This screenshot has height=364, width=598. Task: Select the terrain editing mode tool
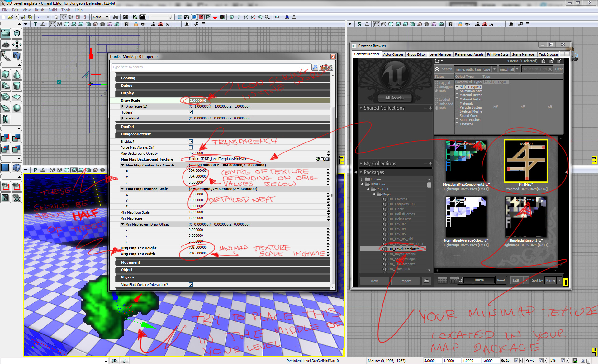[5, 45]
